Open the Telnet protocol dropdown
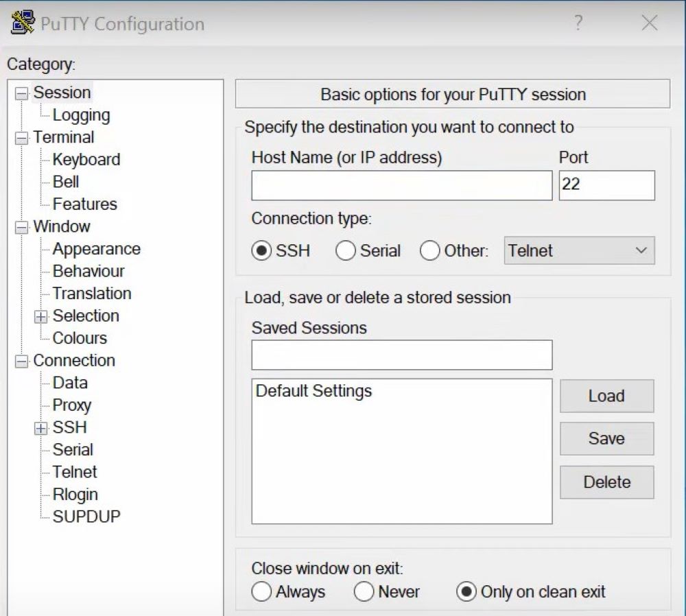Viewport: 686px width, 616px height. pyautogui.click(x=579, y=251)
